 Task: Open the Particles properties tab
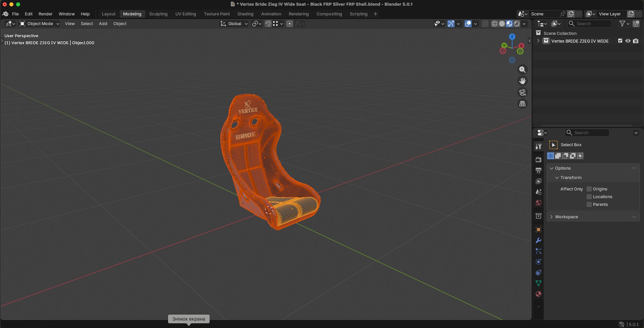(x=538, y=251)
